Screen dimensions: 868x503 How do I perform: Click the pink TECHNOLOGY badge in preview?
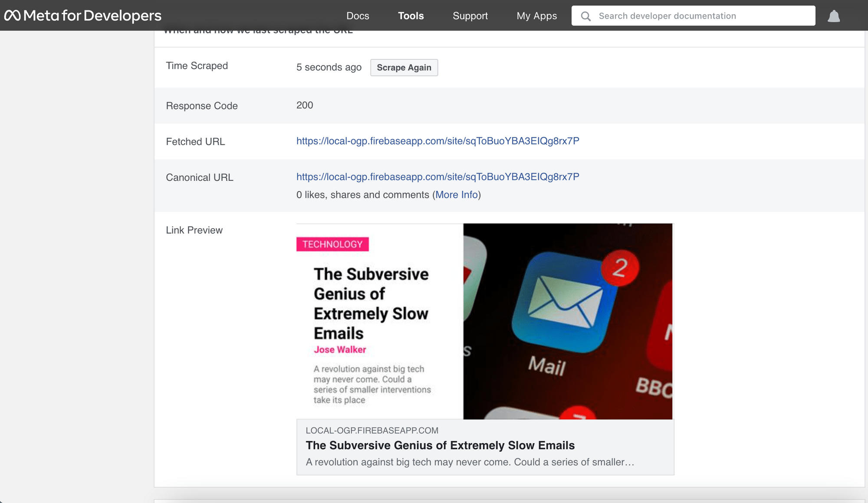[332, 244]
